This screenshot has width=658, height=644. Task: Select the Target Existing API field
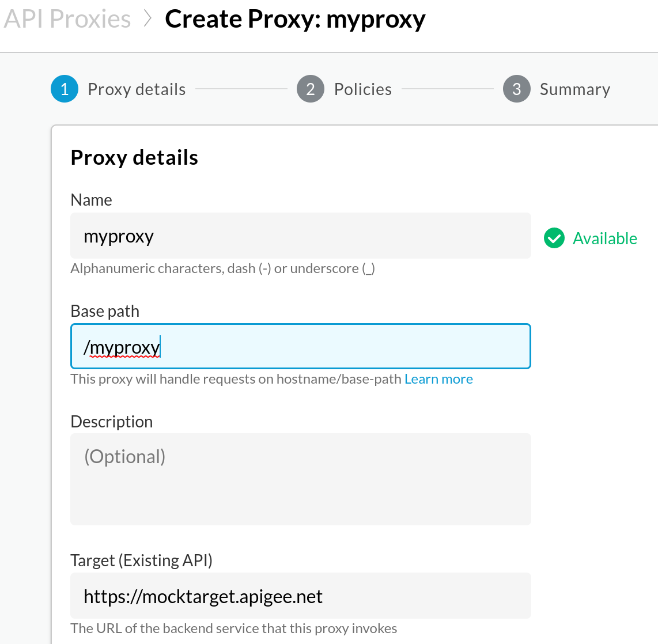tap(300, 596)
